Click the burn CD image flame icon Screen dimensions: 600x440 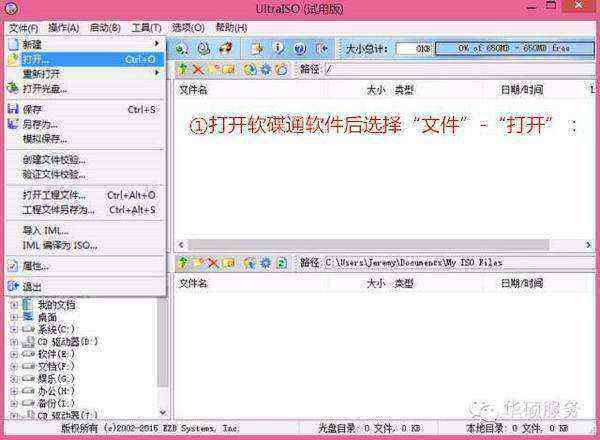pyautogui.click(x=226, y=48)
